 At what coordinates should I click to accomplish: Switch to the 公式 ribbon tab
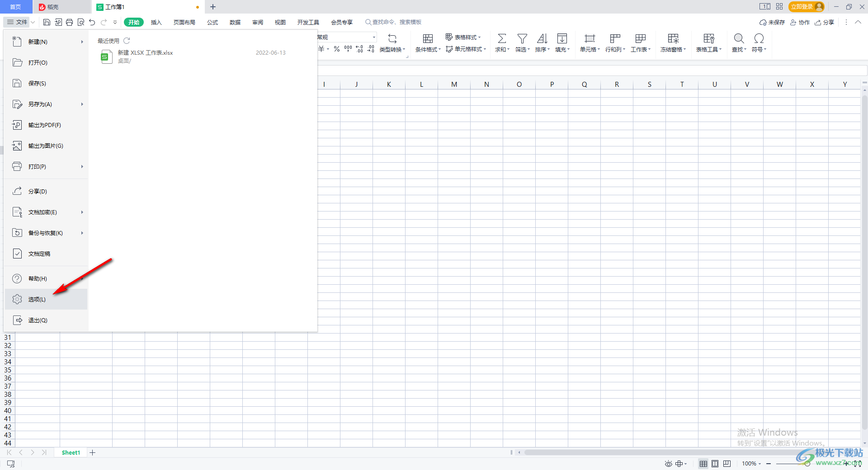click(x=212, y=22)
